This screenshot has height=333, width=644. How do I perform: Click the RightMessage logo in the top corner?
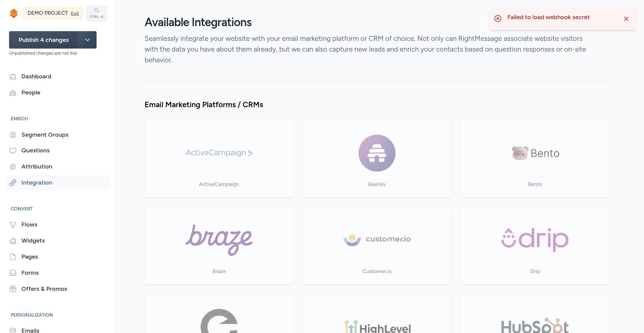(x=14, y=13)
